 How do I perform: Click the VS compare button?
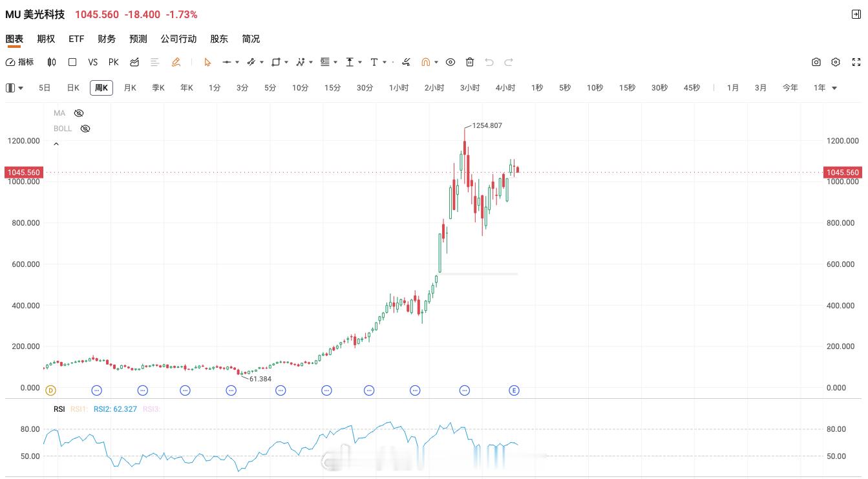pyautogui.click(x=93, y=62)
